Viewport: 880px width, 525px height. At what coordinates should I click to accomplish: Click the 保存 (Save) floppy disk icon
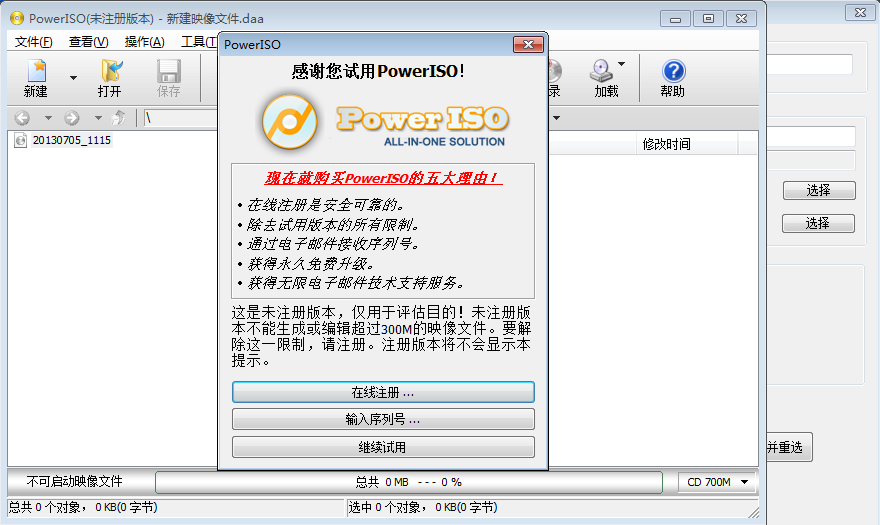click(x=168, y=72)
